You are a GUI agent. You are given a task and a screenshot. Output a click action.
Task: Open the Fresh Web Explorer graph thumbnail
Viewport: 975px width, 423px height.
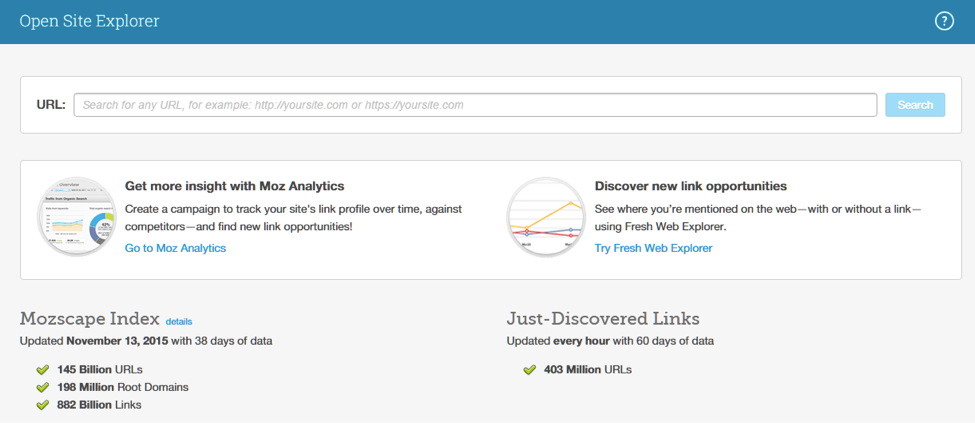pos(545,216)
